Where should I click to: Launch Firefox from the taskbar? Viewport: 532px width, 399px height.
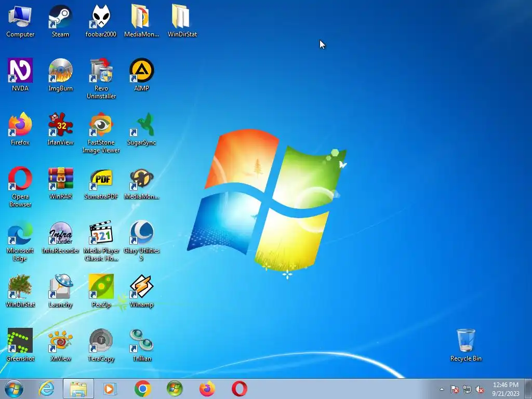pos(207,389)
